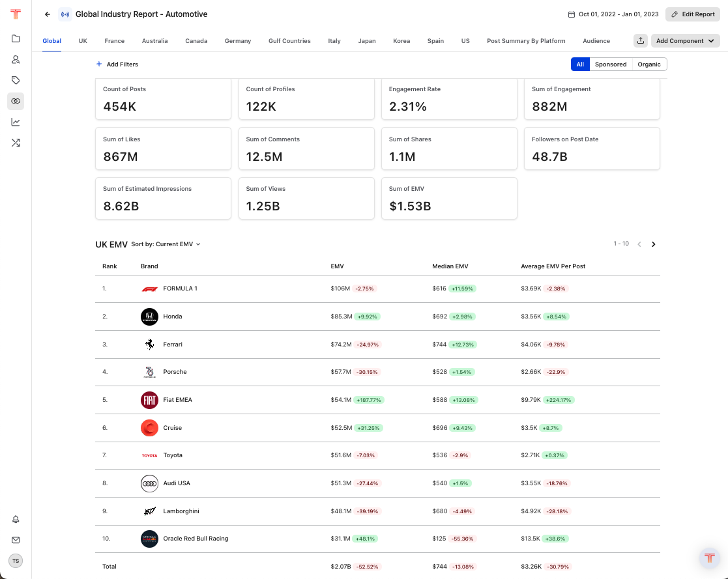Open the line chart analytics sidebar icon

pos(16,122)
